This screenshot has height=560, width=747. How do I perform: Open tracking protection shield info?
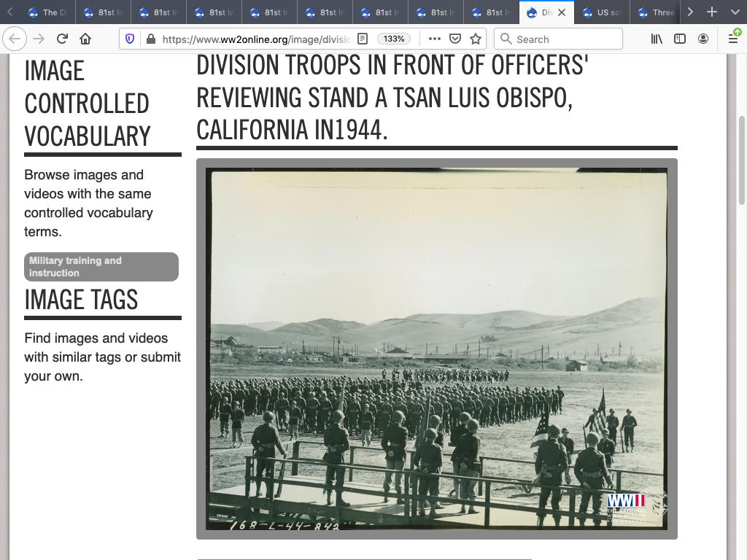tap(130, 39)
